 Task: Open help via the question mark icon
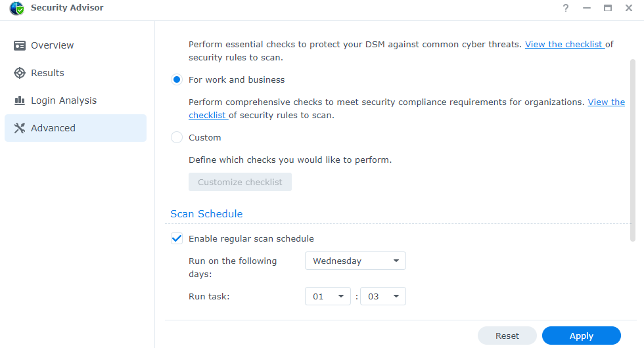pos(566,8)
